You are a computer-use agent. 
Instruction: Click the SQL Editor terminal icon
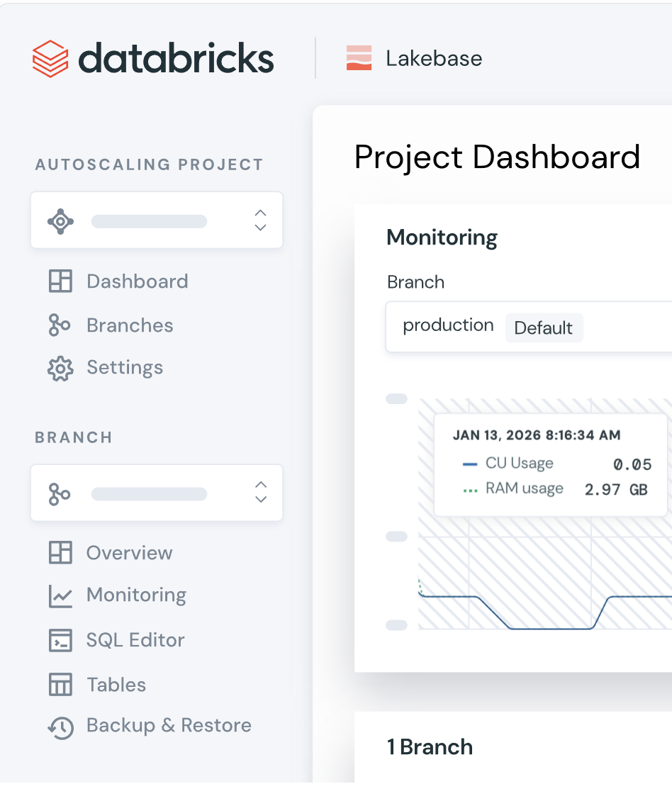[x=60, y=640]
